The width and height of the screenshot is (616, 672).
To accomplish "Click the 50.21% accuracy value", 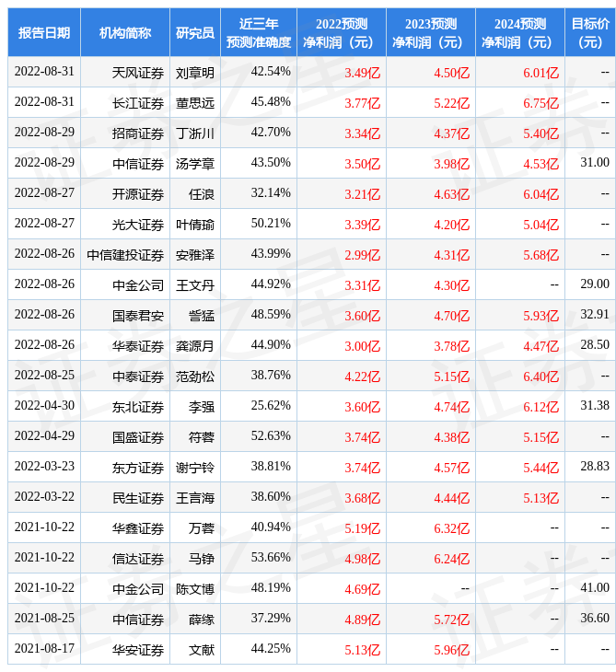I will point(271,224).
